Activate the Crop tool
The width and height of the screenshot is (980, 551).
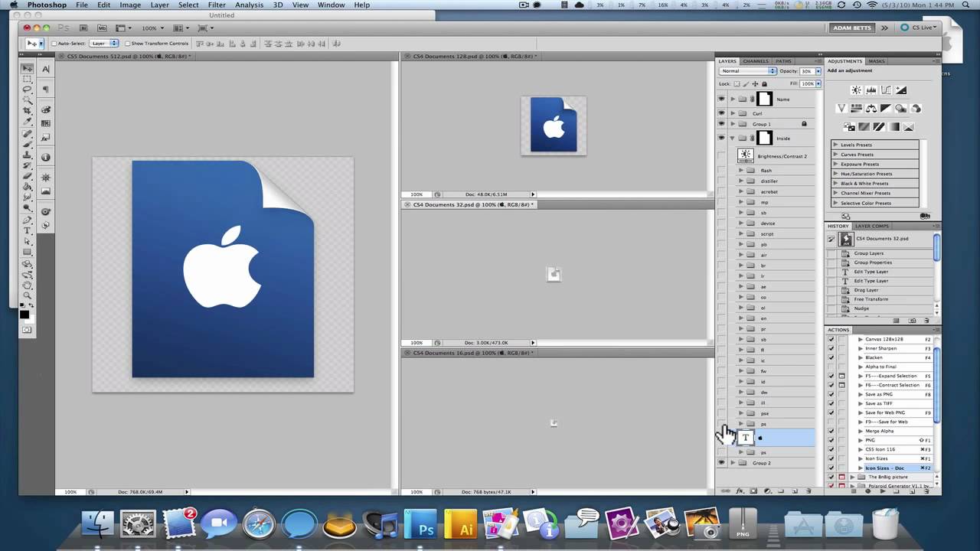[28, 112]
